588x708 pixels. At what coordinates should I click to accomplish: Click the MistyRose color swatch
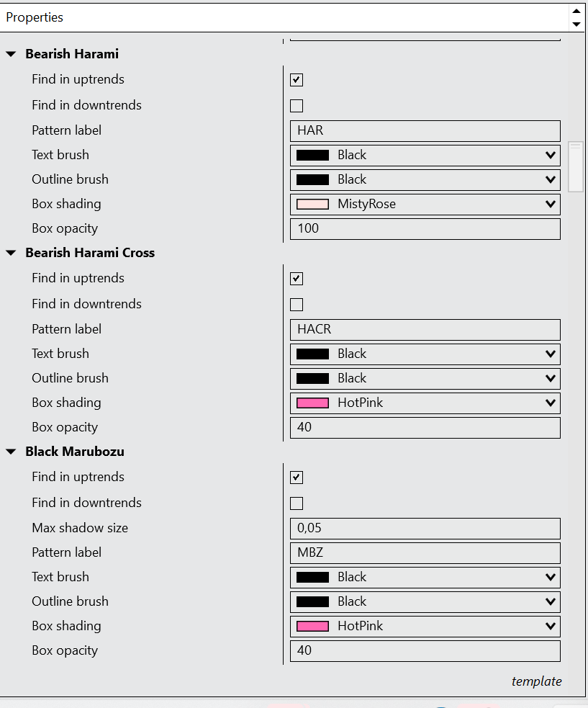pyautogui.click(x=312, y=204)
